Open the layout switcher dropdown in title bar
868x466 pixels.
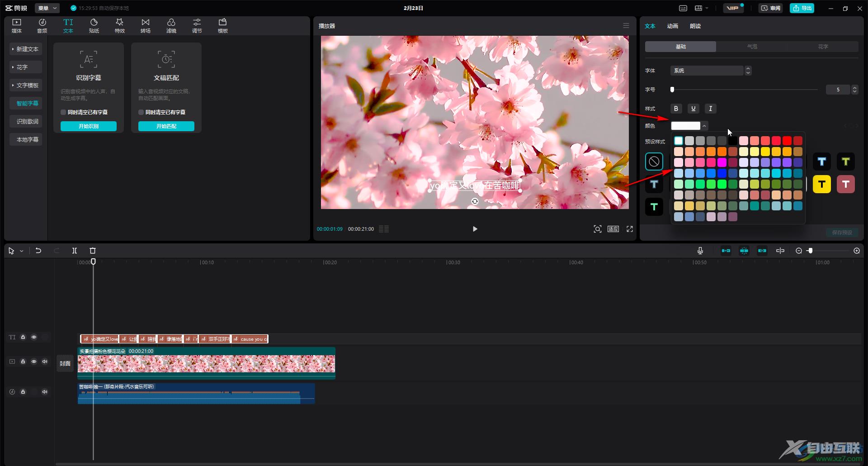(702, 8)
